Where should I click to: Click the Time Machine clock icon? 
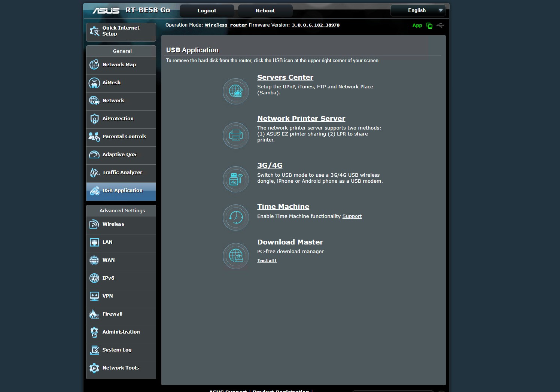pyautogui.click(x=236, y=217)
